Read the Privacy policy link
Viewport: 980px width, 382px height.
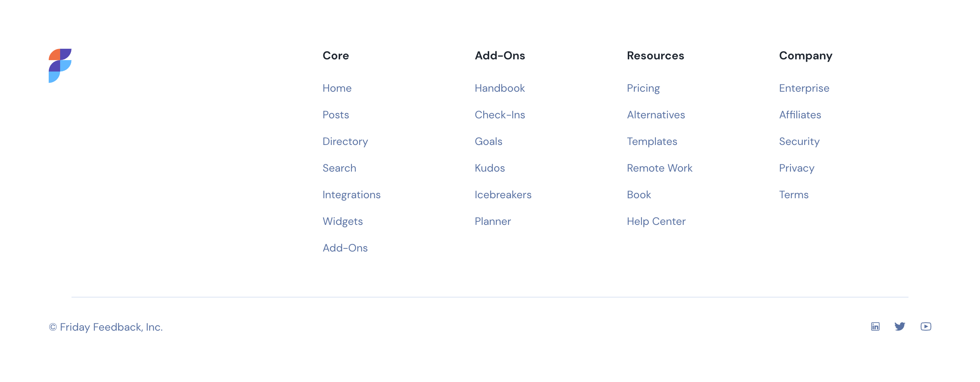click(797, 168)
